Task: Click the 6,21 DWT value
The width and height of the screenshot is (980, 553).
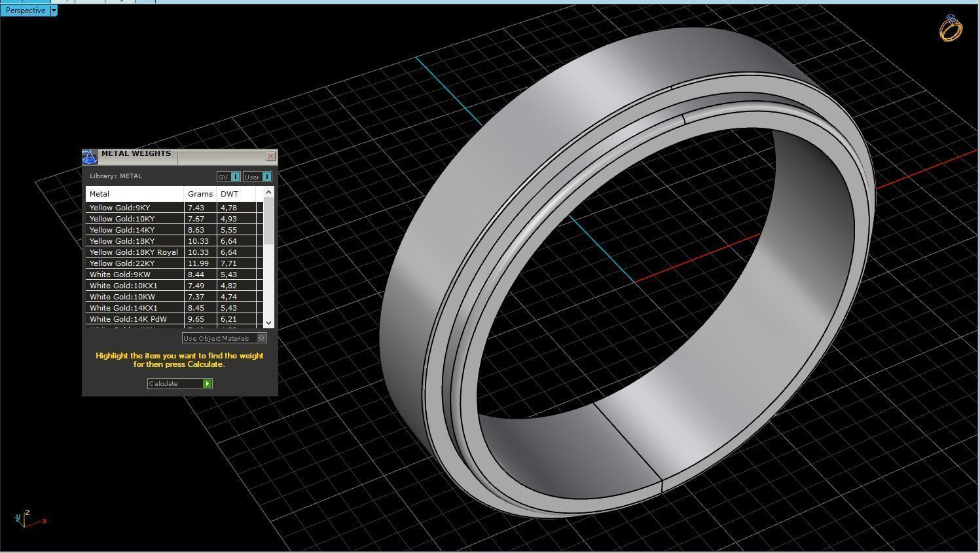Action: coord(228,319)
